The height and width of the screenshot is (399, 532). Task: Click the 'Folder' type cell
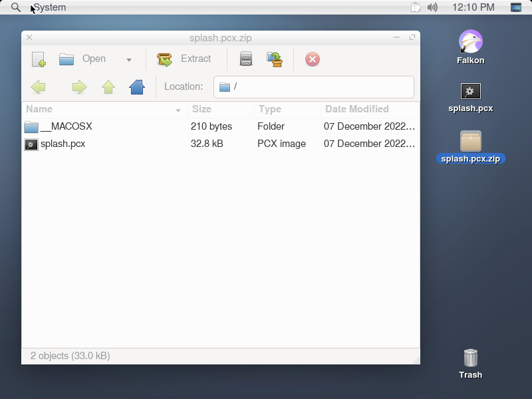[271, 126]
